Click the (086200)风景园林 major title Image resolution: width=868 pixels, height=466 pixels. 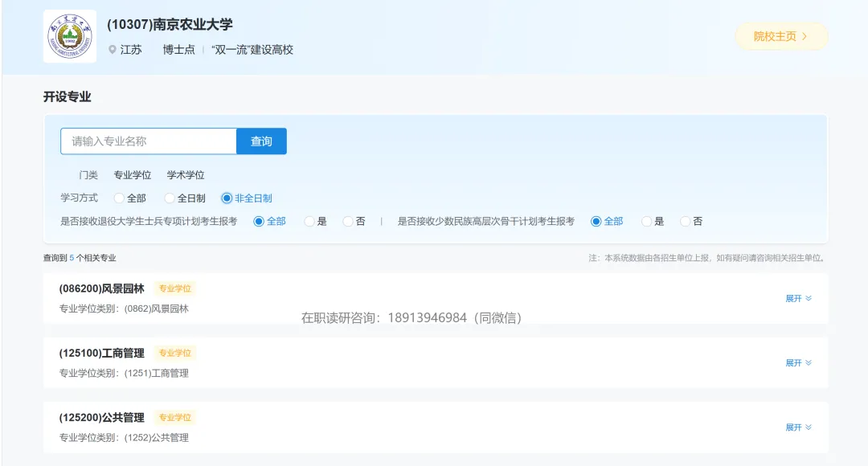coord(102,288)
